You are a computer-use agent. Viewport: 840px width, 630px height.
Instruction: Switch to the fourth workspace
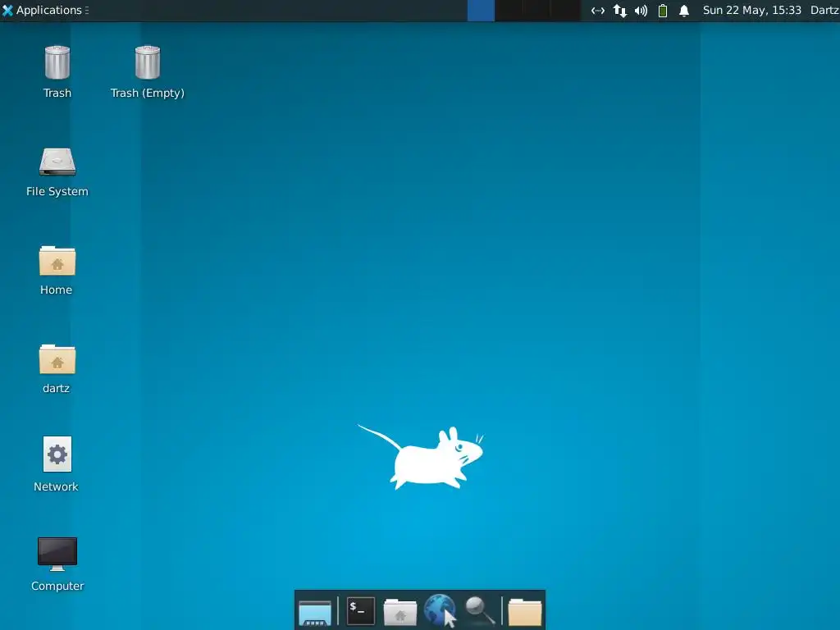(x=565, y=11)
